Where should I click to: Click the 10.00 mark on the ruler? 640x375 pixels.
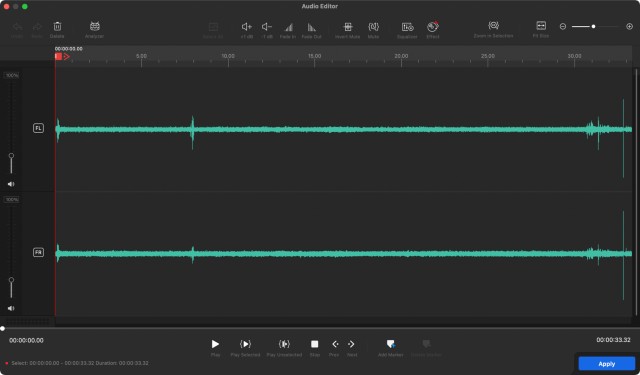pyautogui.click(x=228, y=56)
